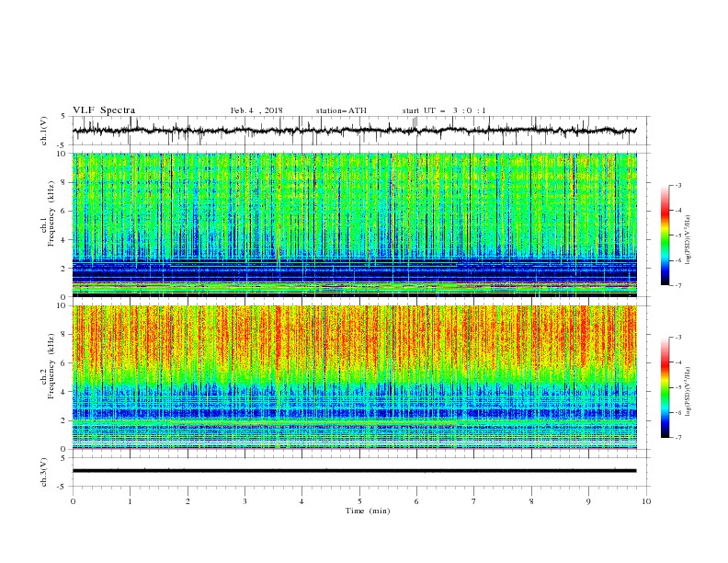Click time axis tick label "10"
This screenshot has height=563, width=728.
click(x=646, y=501)
